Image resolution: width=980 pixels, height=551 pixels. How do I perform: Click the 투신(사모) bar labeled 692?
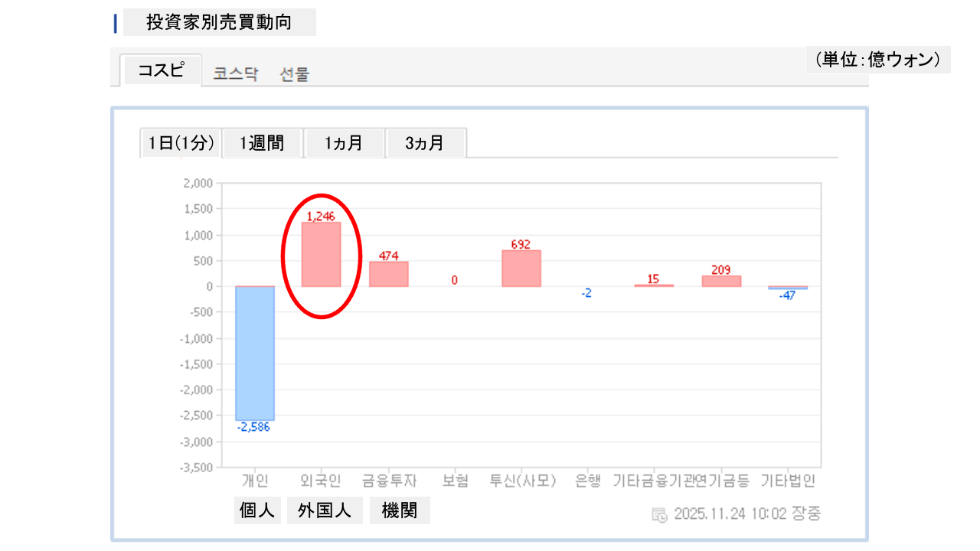coord(521,269)
